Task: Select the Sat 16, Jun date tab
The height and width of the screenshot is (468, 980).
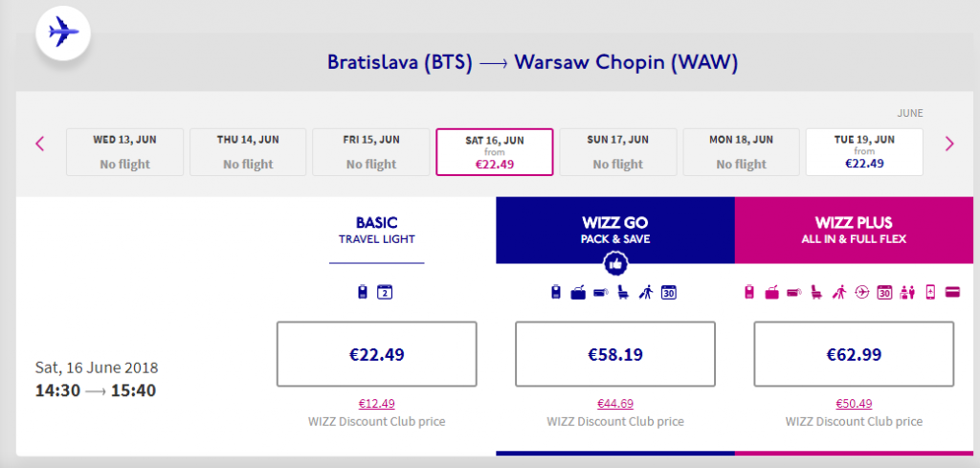Action: (495, 152)
